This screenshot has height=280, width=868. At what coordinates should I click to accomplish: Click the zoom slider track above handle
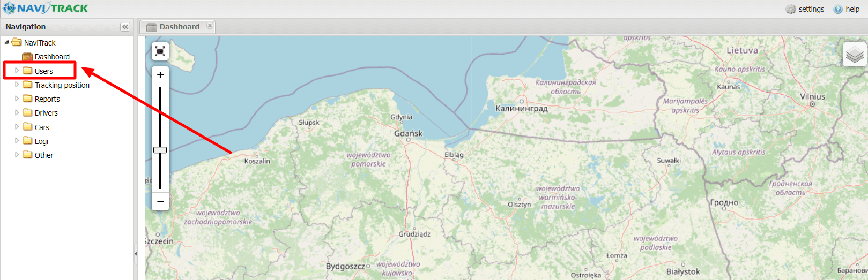pyautogui.click(x=160, y=117)
